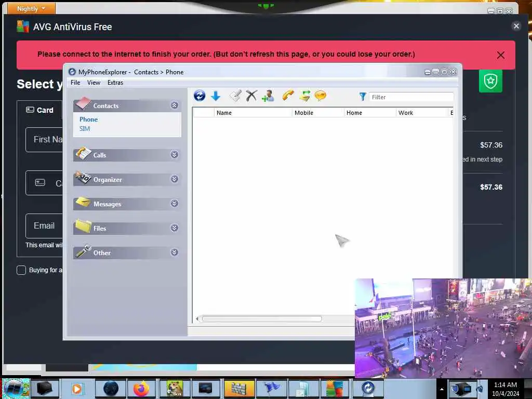Sort by the Name column header
532x399 pixels.
pos(253,113)
